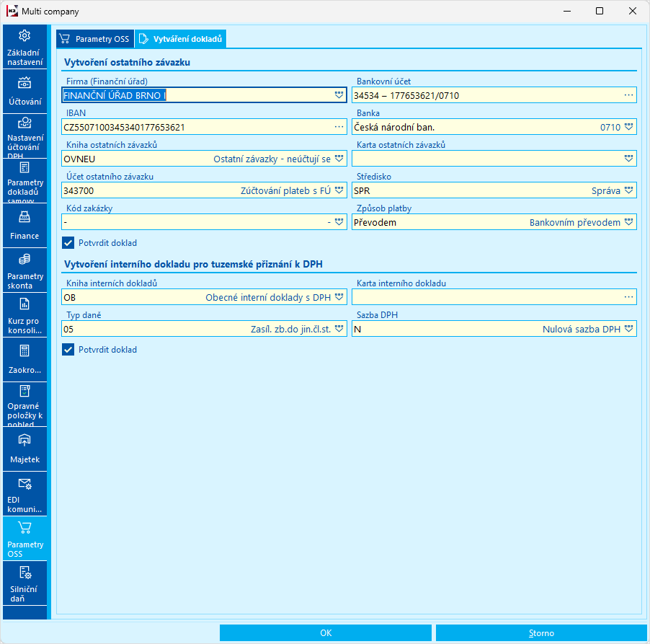
Task: Click the N value in Sazba DPH
Action: coord(357,330)
